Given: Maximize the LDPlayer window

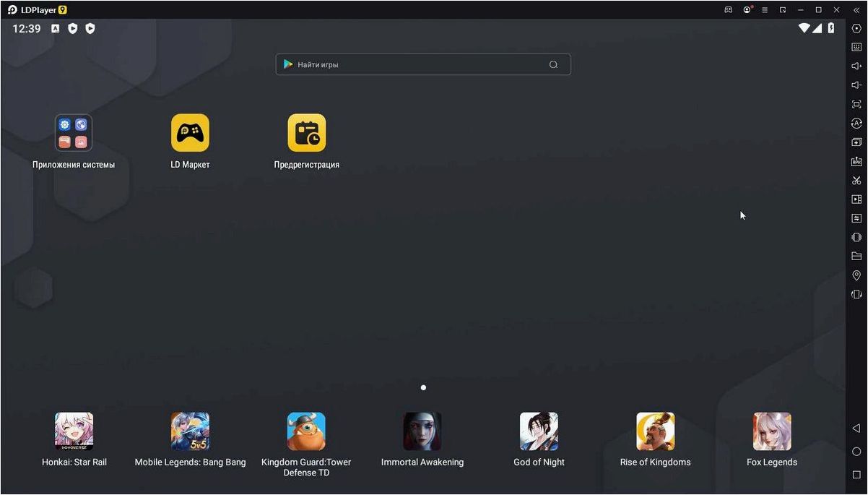Looking at the screenshot, I should 819,10.
